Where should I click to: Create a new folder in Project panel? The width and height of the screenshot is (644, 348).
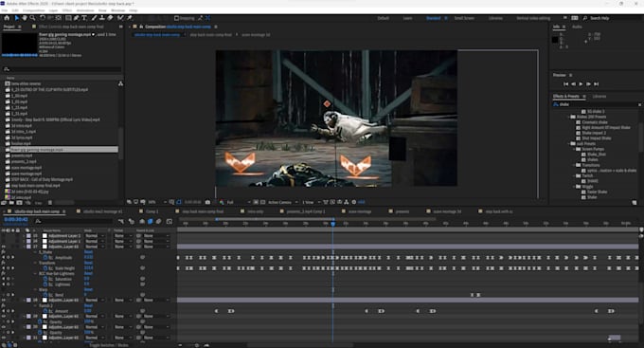pos(11,203)
